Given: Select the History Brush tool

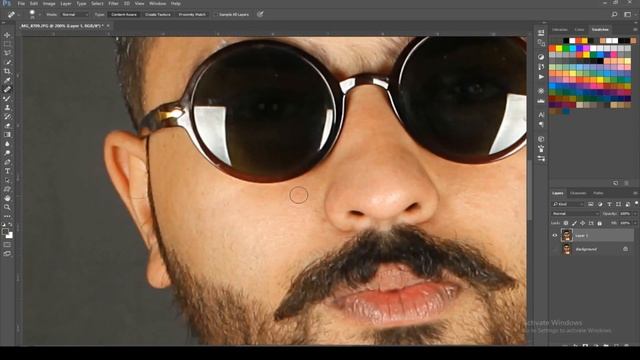Looking at the screenshot, I should [7, 116].
